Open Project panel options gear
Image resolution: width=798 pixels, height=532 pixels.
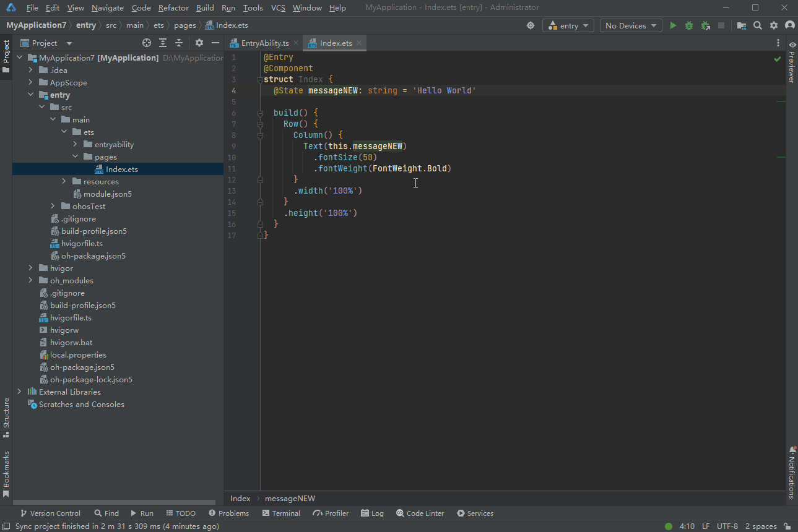[199, 43]
